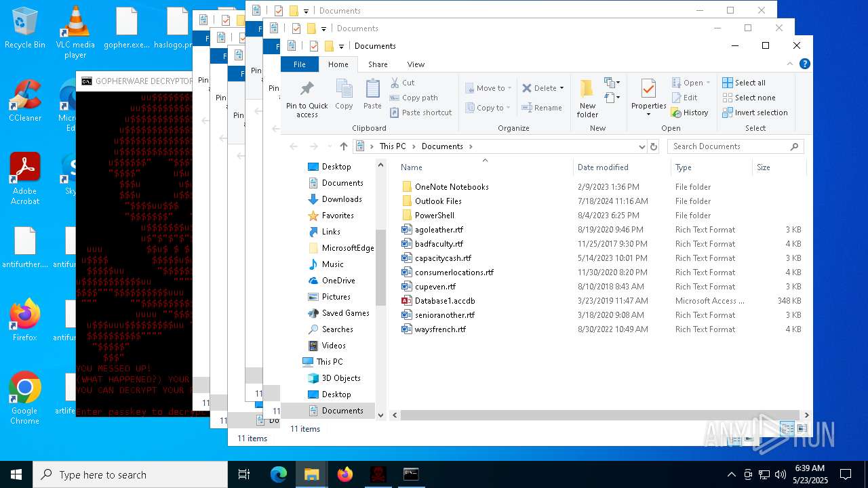Click Select all in Select group
This screenshot has width=868, height=488.
click(x=744, y=83)
